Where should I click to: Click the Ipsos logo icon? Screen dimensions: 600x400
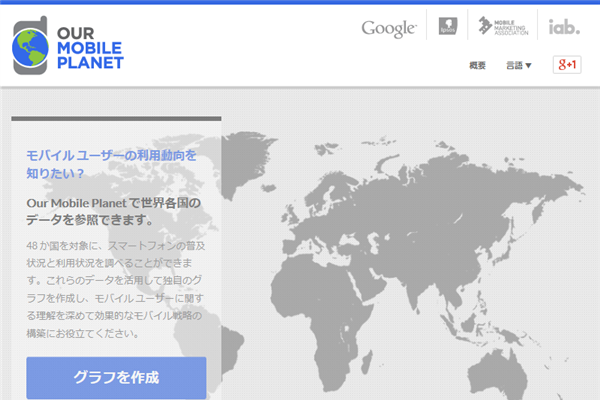pos(448,26)
